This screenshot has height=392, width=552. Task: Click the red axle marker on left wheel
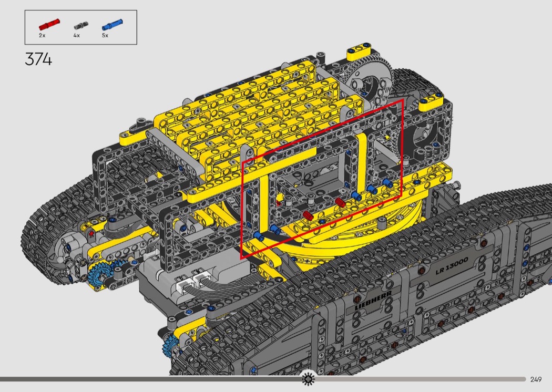tap(93, 233)
